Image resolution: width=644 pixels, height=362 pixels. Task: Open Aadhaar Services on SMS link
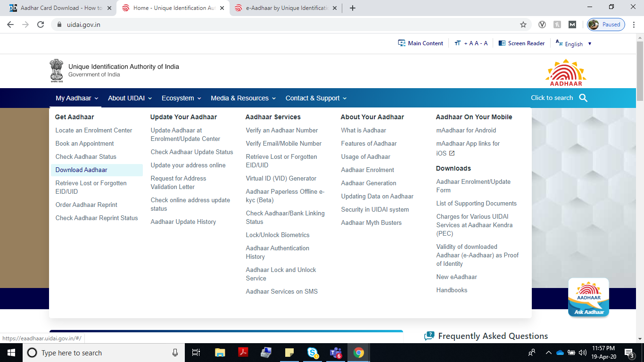[x=282, y=291]
